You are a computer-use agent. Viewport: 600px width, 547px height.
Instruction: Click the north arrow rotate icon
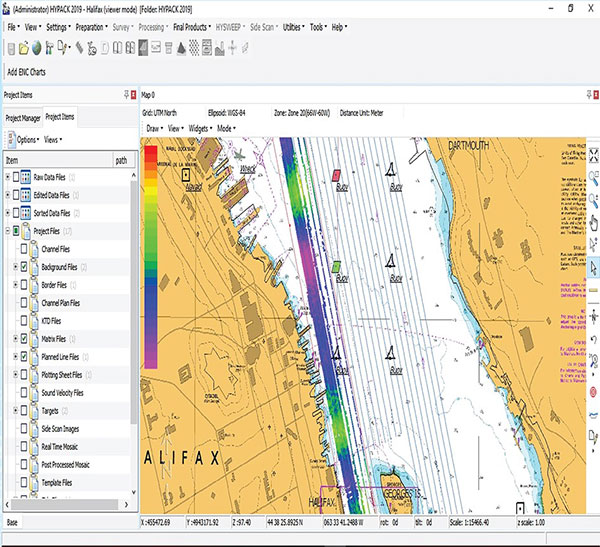(593, 317)
